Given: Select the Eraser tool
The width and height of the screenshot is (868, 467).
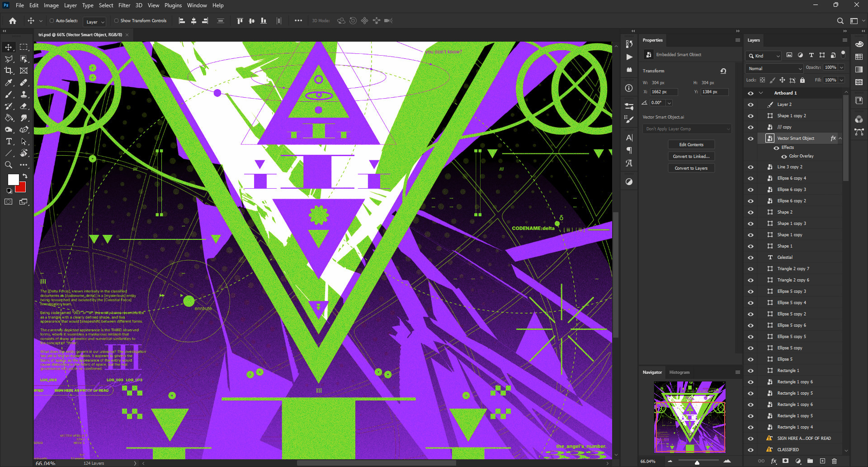Looking at the screenshot, I should point(24,106).
